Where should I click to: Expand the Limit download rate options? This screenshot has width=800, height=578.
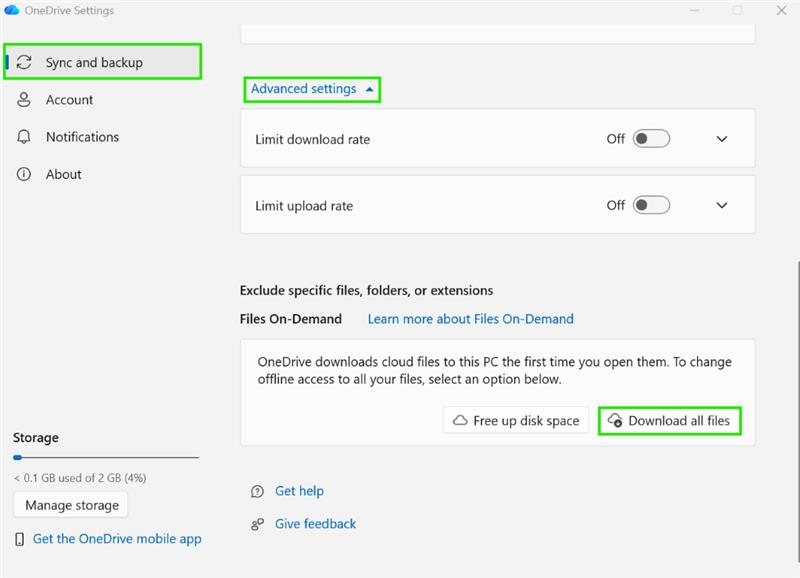[x=722, y=139]
